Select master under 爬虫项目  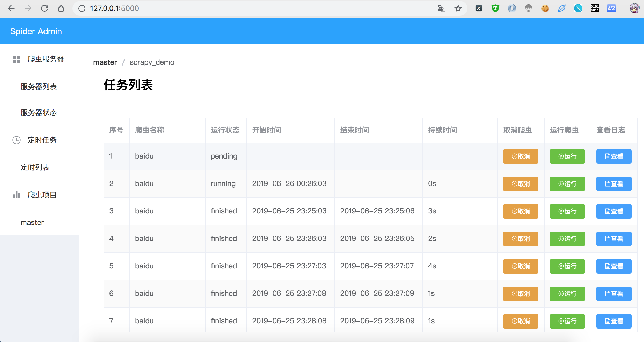click(x=32, y=222)
